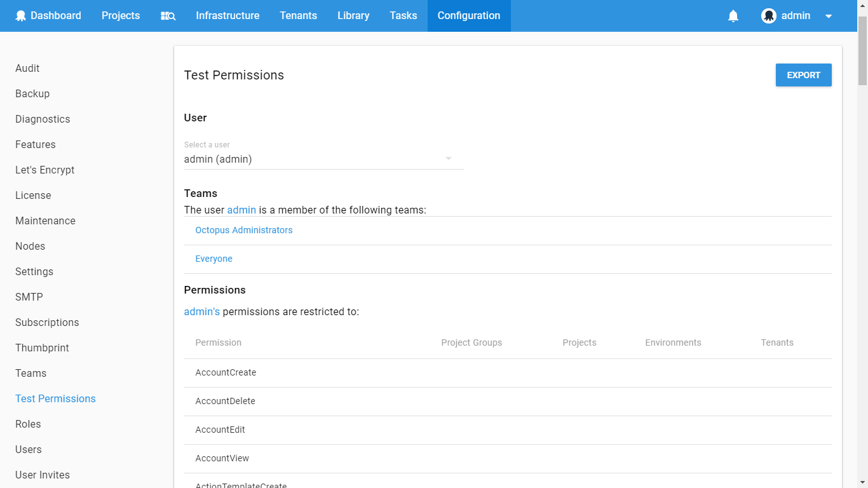Click the admin user link under Teams
Image resolution: width=868 pixels, height=488 pixels.
[x=241, y=210]
